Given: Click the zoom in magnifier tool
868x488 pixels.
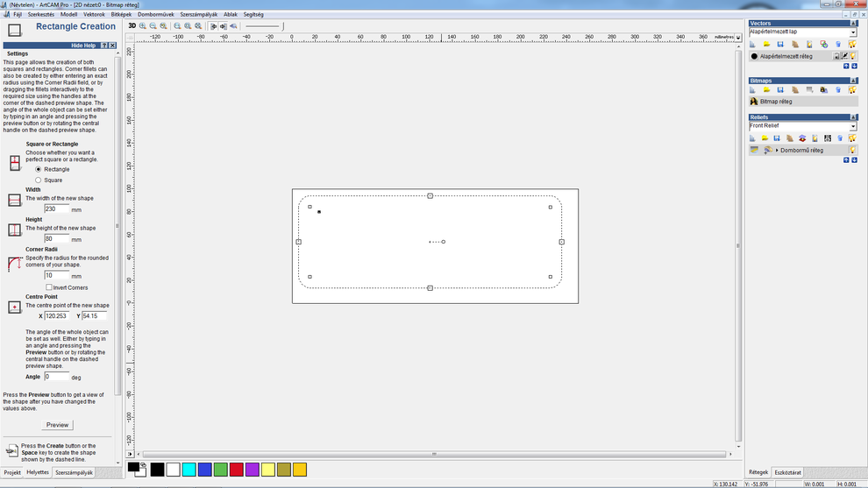Looking at the screenshot, I should [x=143, y=26].
